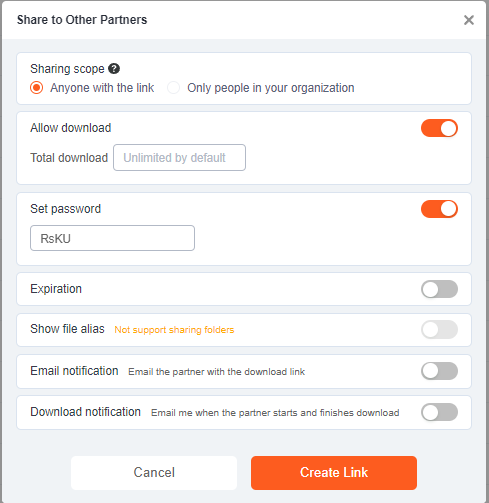Select Anyone with the link option
The width and height of the screenshot is (489, 503).
36,88
